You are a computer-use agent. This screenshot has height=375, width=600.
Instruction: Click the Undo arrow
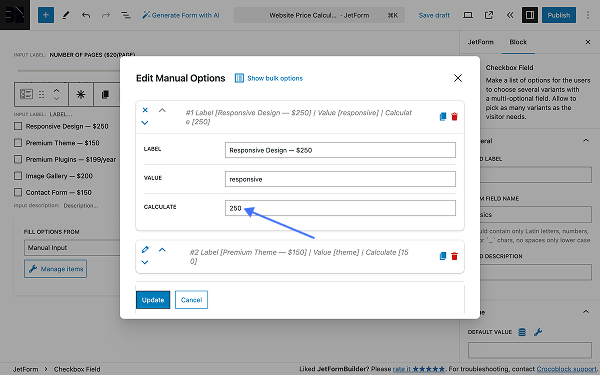click(86, 15)
